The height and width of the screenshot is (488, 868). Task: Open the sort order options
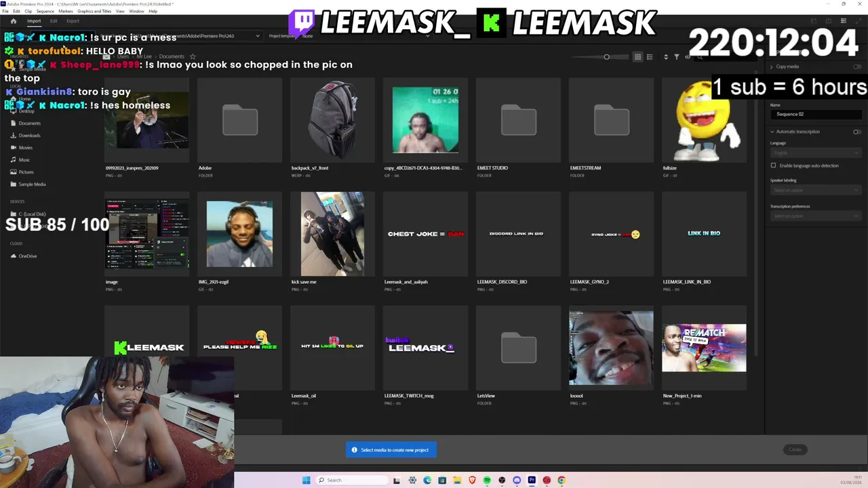pos(666,57)
